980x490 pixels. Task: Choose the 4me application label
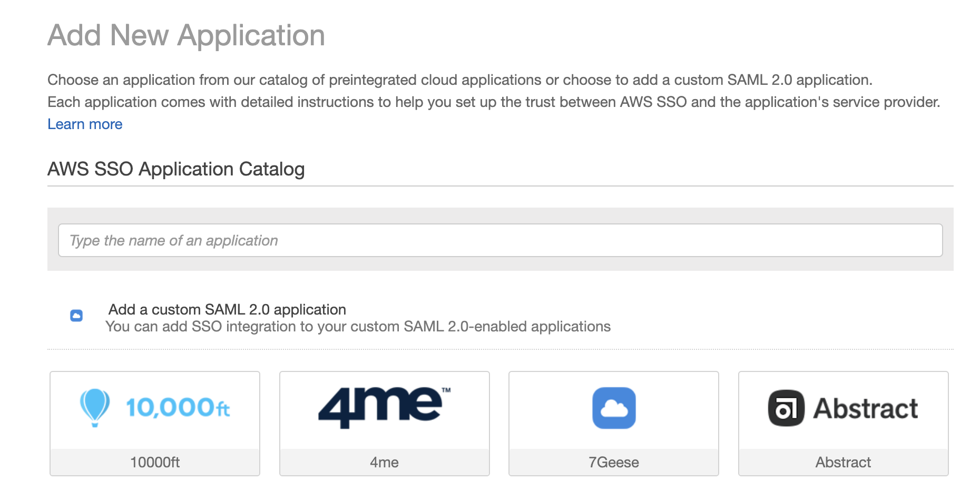click(384, 462)
